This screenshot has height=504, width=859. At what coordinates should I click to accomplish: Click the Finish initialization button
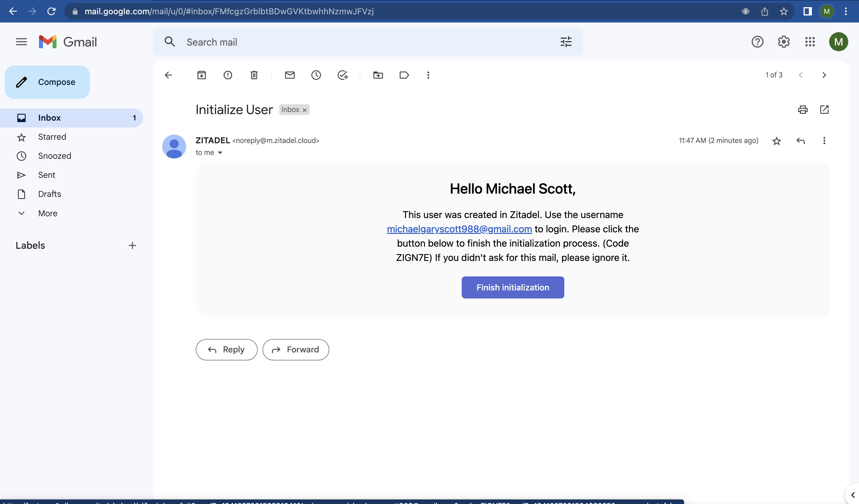click(512, 287)
